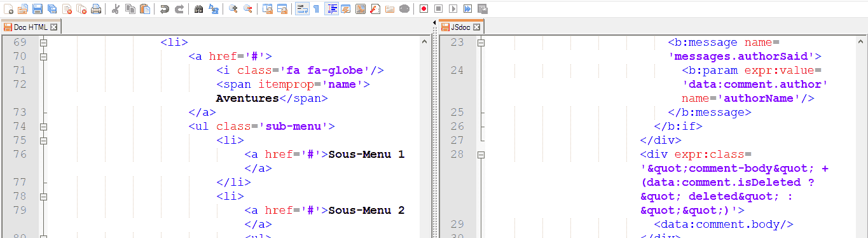Paste from clipboard via toolbar
This screenshot has width=868, height=238.
tap(145, 9)
